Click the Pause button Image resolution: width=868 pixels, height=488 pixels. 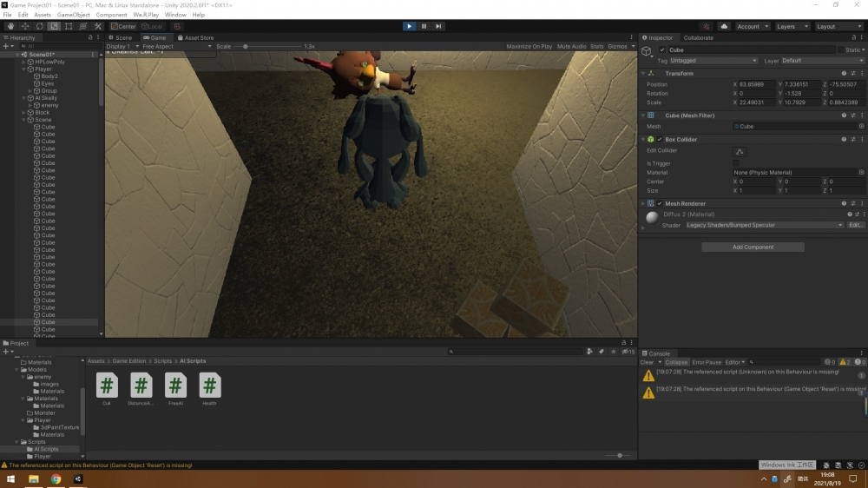click(424, 26)
